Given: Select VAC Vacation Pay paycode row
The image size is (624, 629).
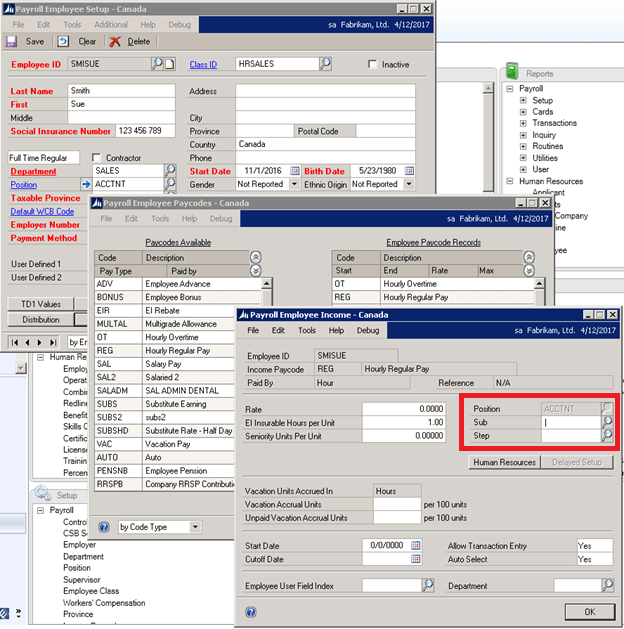Looking at the screenshot, I should click(164, 444).
